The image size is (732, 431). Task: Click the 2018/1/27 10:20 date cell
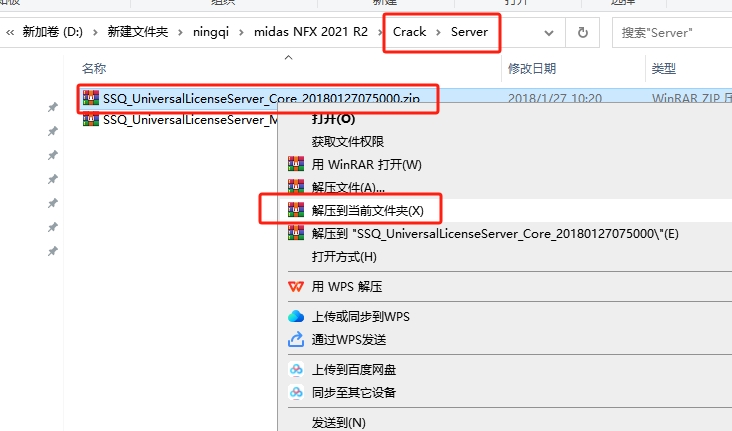tap(555, 99)
